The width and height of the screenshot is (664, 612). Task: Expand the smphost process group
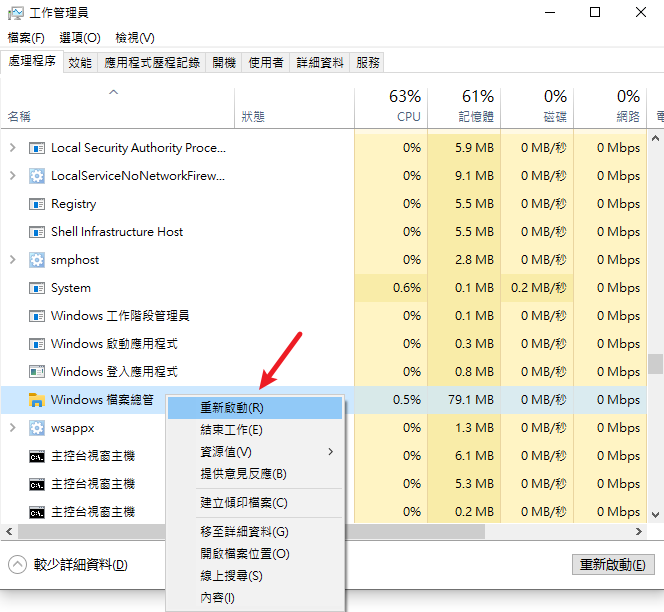coord(13,260)
